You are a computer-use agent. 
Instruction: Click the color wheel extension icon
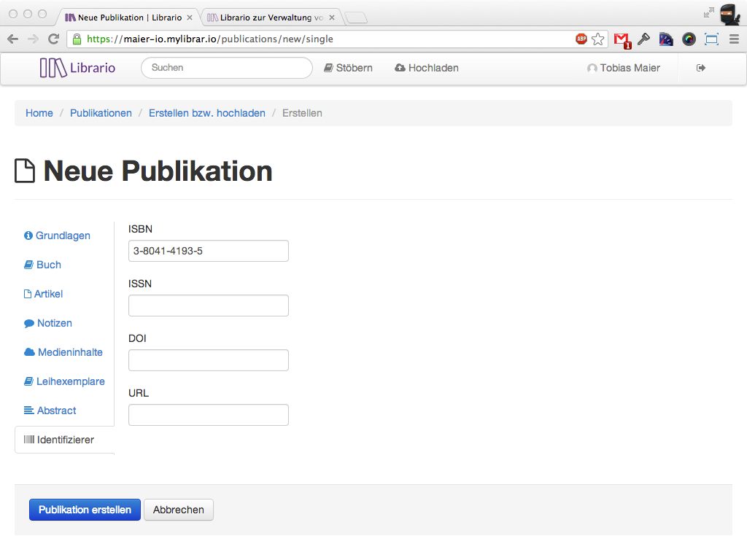689,39
